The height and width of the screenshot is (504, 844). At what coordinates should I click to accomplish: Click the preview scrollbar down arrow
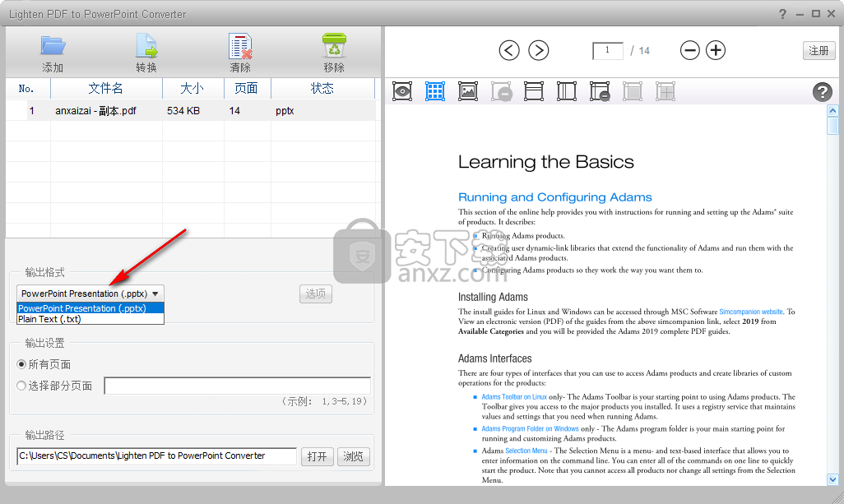pos(832,479)
